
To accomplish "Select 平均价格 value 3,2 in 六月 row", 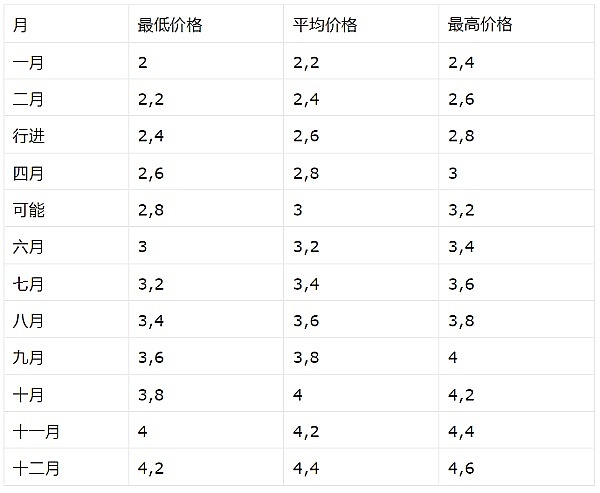I will click(306, 247).
